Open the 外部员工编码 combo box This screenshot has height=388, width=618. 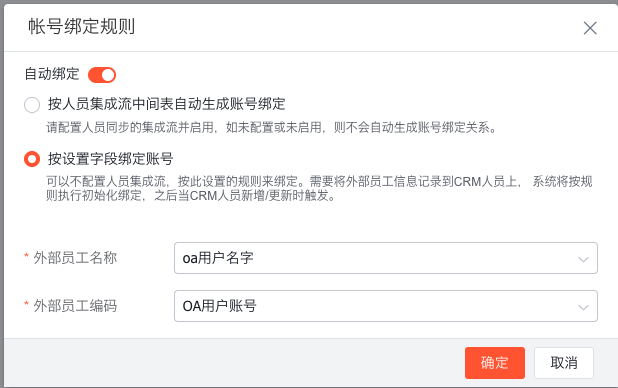tap(386, 306)
